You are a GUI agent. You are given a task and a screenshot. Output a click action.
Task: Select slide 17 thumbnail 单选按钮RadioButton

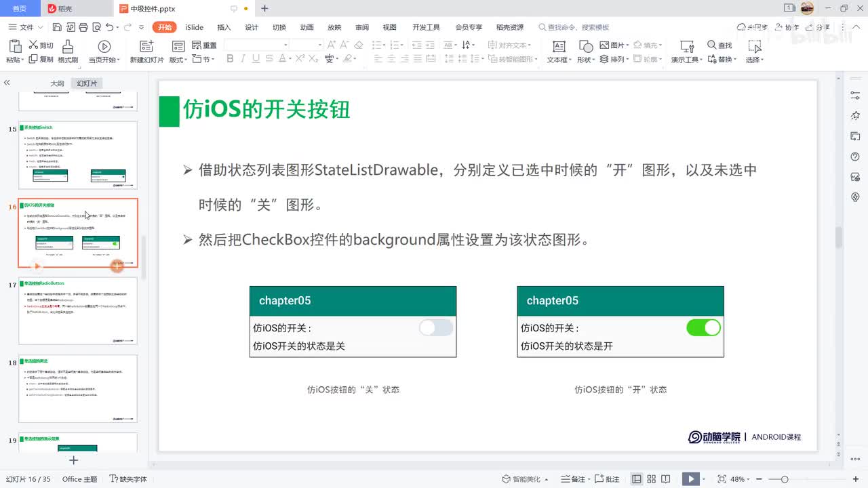(x=77, y=311)
